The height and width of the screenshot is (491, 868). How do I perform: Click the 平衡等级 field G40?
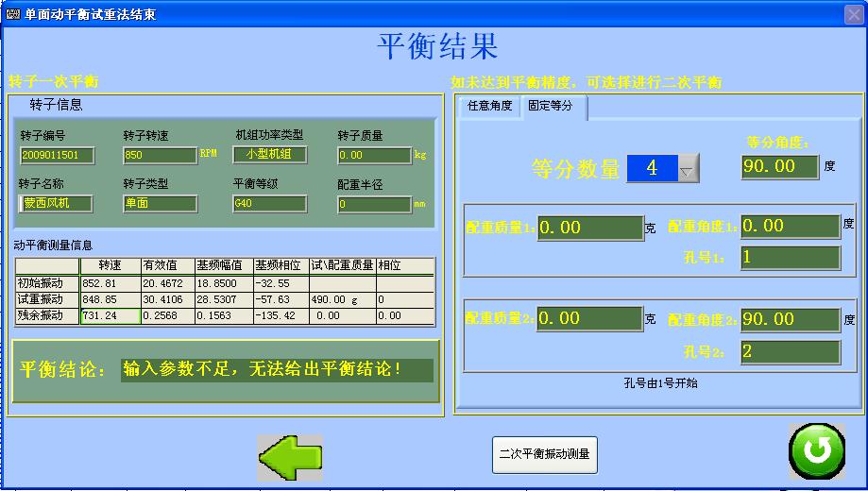click(x=269, y=204)
